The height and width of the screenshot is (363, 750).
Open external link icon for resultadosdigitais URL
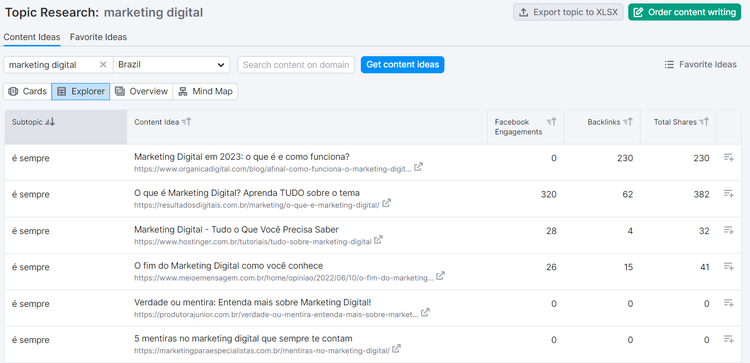pyautogui.click(x=386, y=203)
